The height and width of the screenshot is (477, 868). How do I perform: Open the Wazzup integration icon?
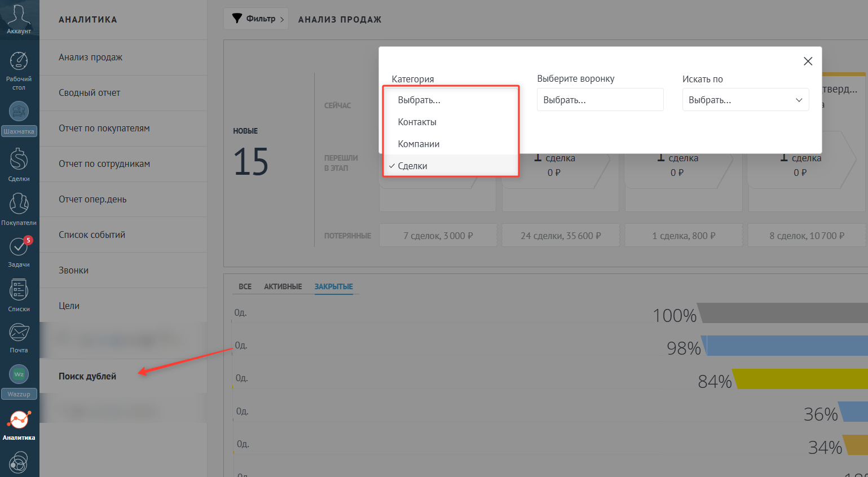click(19, 374)
